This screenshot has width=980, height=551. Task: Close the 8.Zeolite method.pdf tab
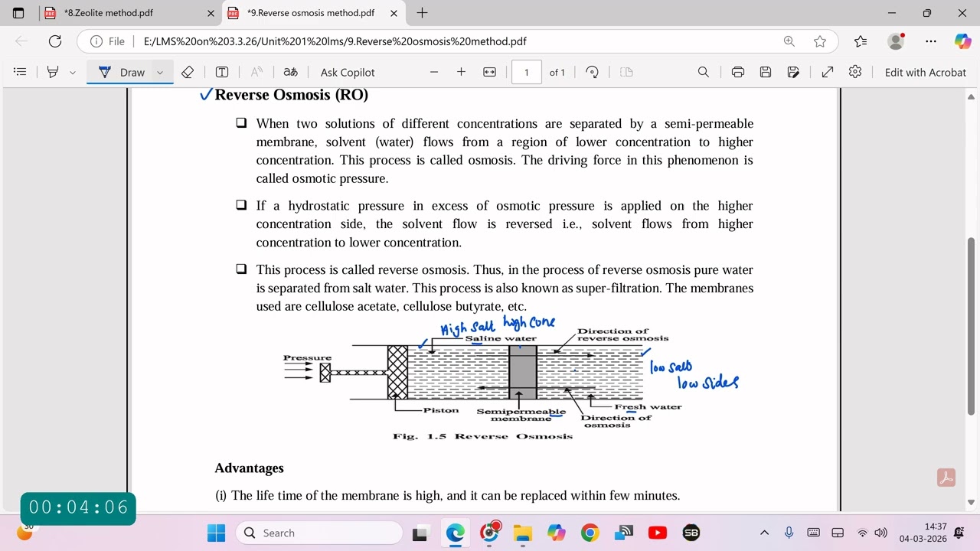[211, 13]
